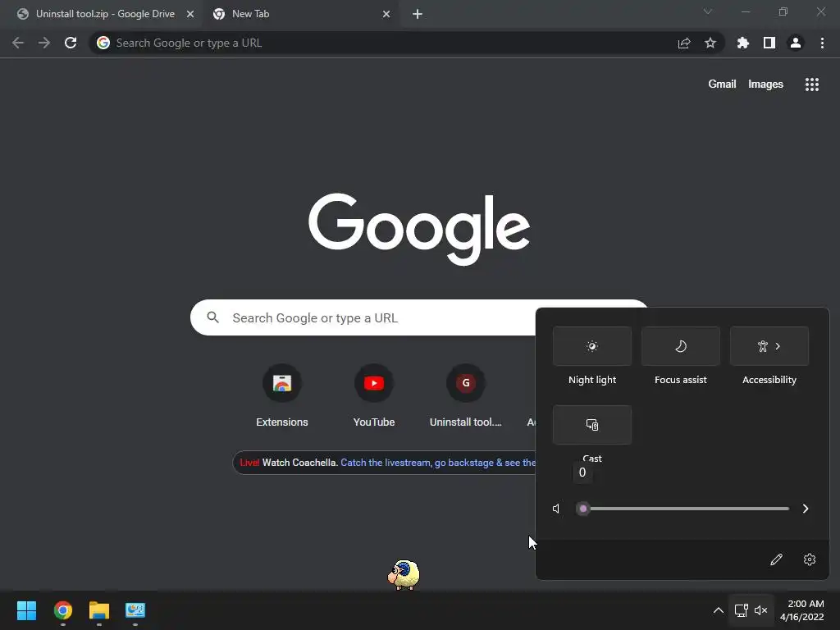The width and height of the screenshot is (840, 630).
Task: Toggle Night light quick setting
Action: pos(592,346)
